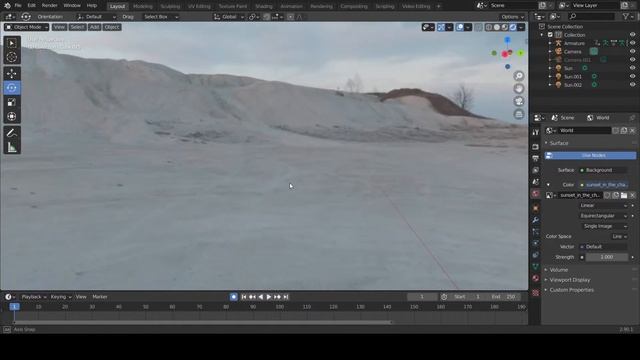This screenshot has width=640, height=360.
Task: Open image file folder icon for sunset texture
Action: [x=624, y=196]
